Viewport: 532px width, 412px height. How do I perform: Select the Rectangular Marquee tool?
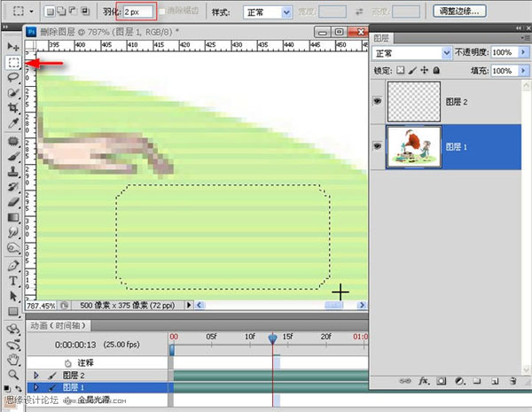coord(12,62)
